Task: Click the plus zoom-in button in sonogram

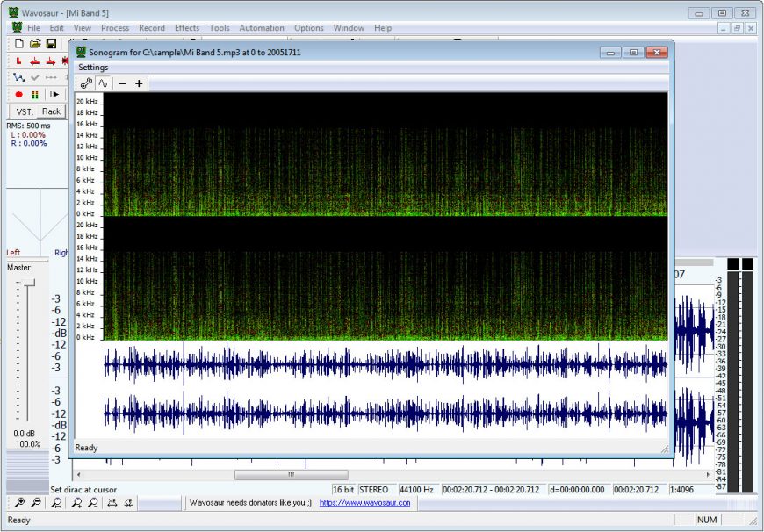Action: tap(139, 83)
